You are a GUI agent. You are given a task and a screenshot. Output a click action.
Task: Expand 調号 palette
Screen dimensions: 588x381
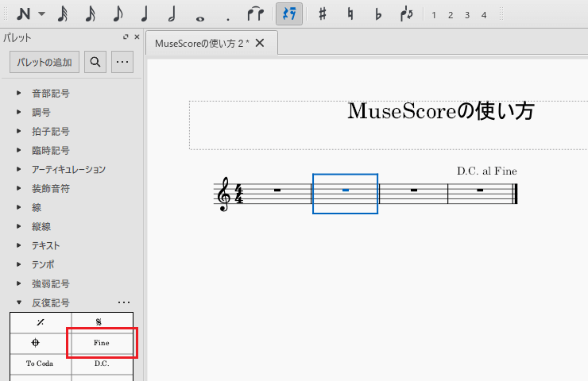coord(19,112)
